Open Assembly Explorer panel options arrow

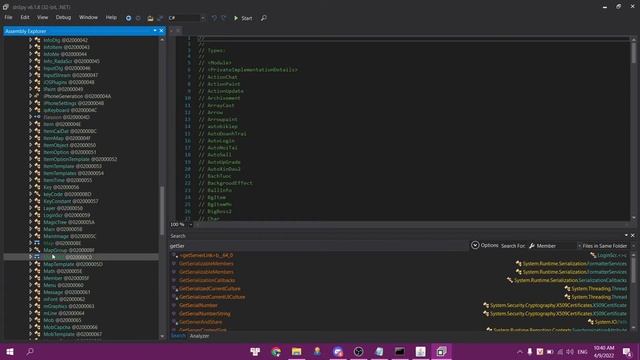[x=155, y=31]
